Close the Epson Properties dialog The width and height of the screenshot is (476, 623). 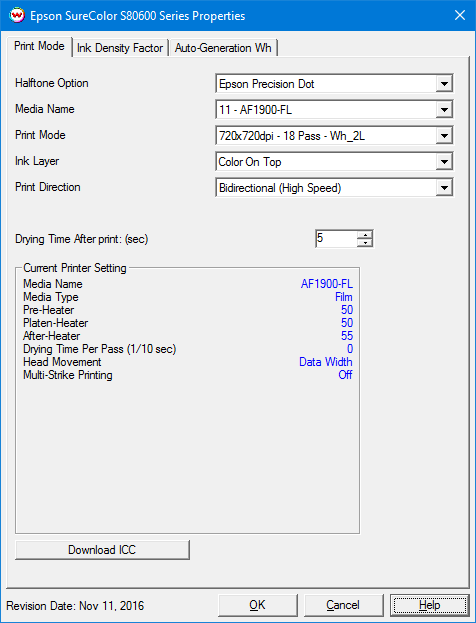[x=460, y=15]
